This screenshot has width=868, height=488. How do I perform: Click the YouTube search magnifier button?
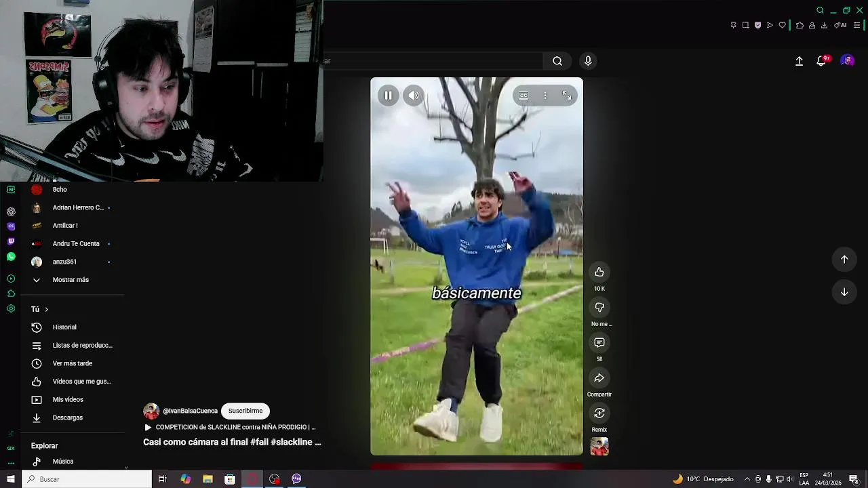[557, 61]
